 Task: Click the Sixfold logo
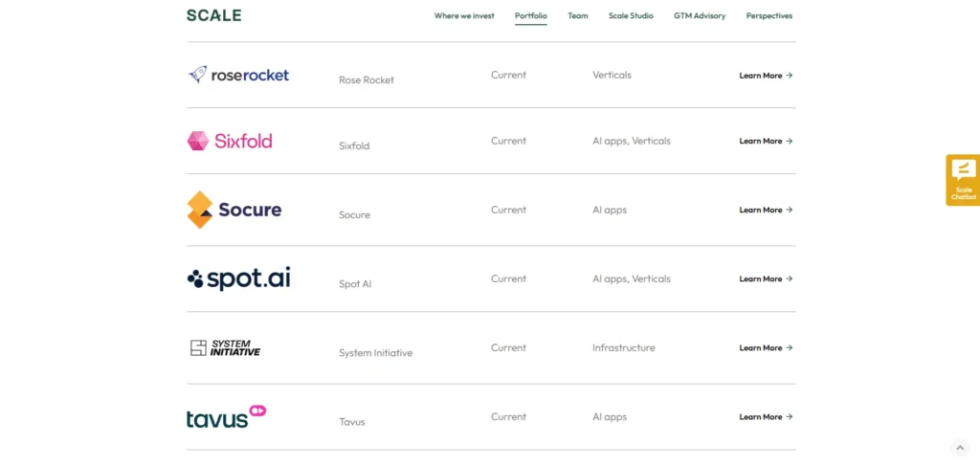[x=230, y=142]
